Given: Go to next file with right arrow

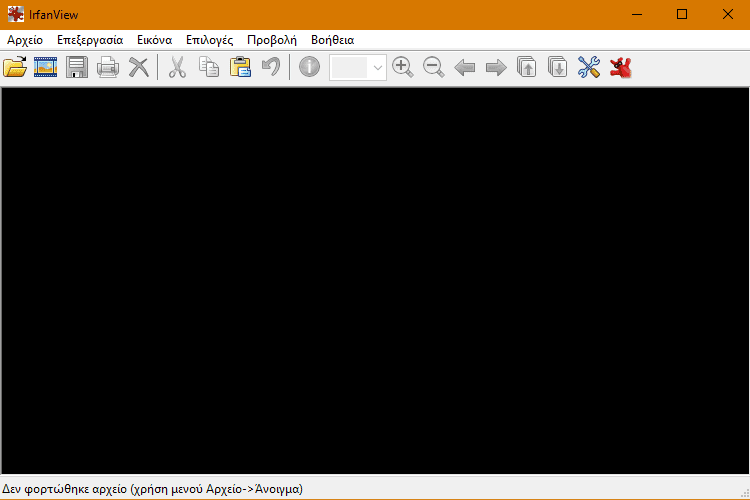Looking at the screenshot, I should click(x=496, y=67).
